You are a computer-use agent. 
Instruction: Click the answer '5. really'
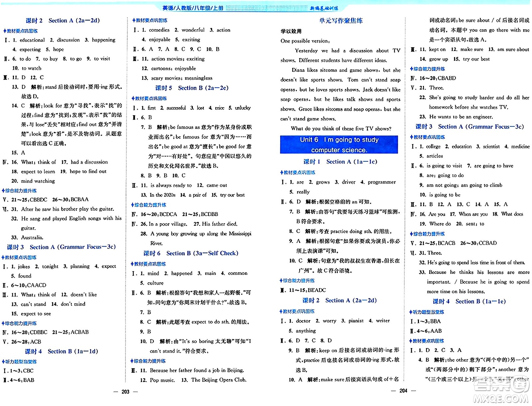(x=299, y=192)
